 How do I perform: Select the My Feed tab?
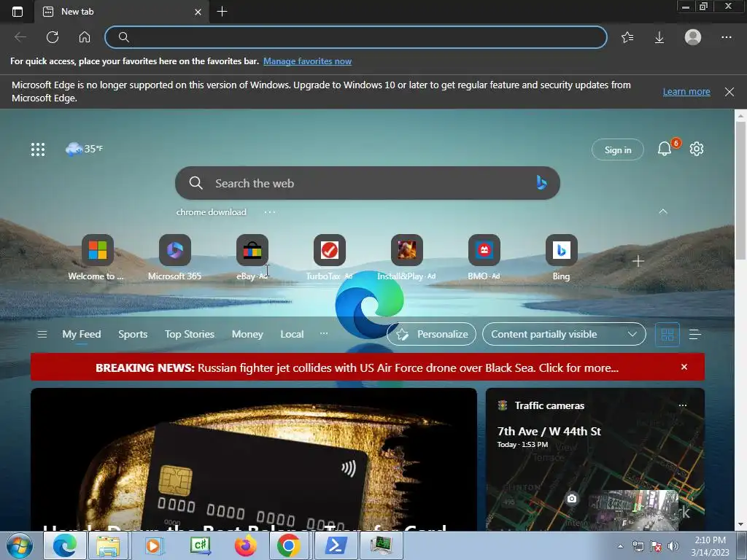click(x=82, y=334)
